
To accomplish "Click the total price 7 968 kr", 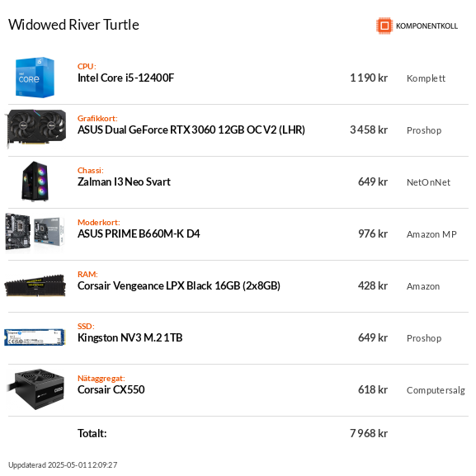I will (369, 433).
